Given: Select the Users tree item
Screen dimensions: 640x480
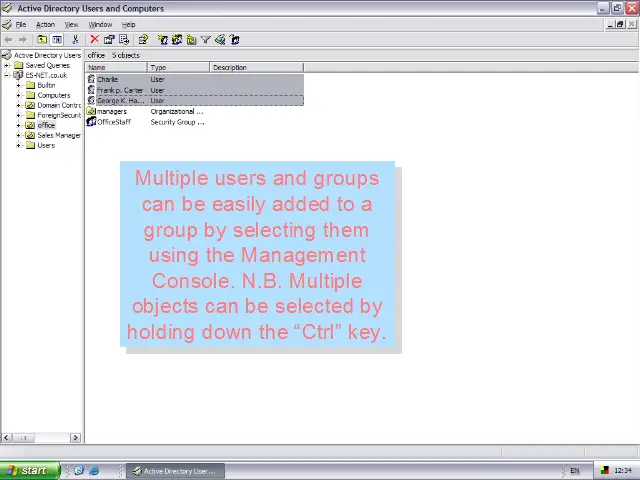Looking at the screenshot, I should coord(46,145).
